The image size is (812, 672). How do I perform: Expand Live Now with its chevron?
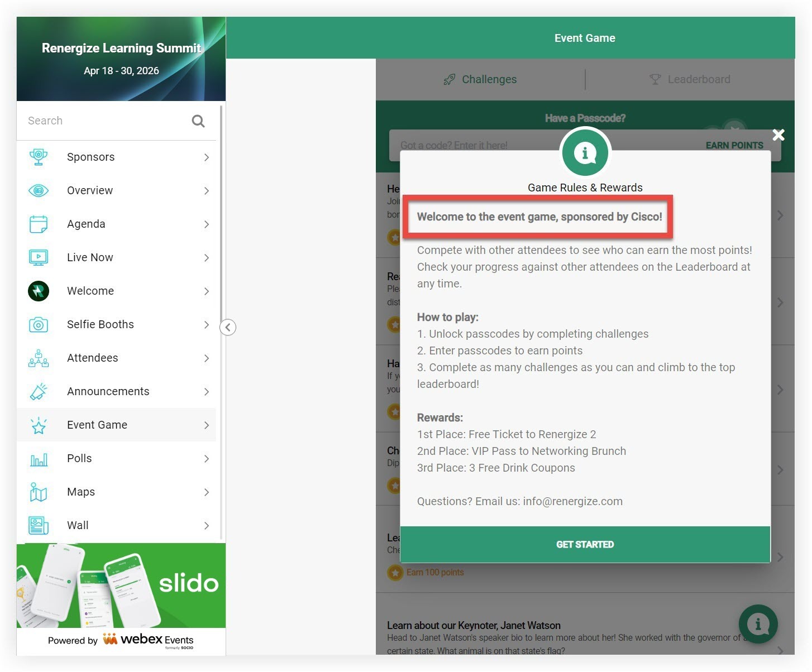[207, 258]
